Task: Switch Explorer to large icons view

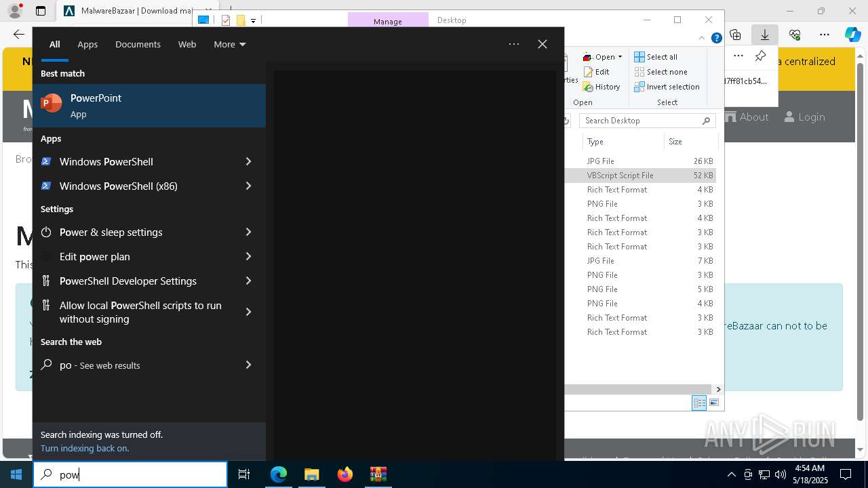Action: tap(713, 403)
